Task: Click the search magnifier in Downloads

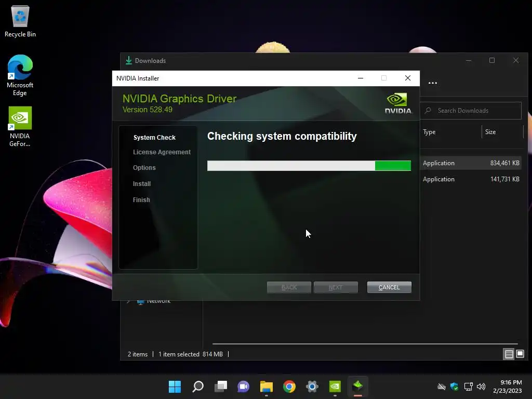Action: point(428,111)
